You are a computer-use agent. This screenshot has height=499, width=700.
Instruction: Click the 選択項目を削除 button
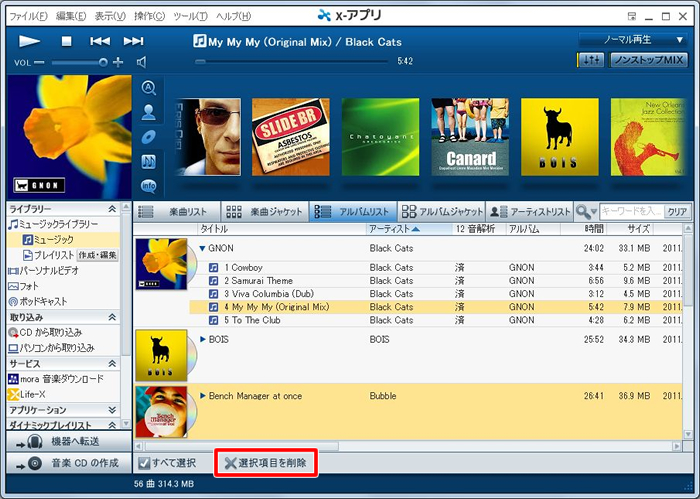(266, 463)
